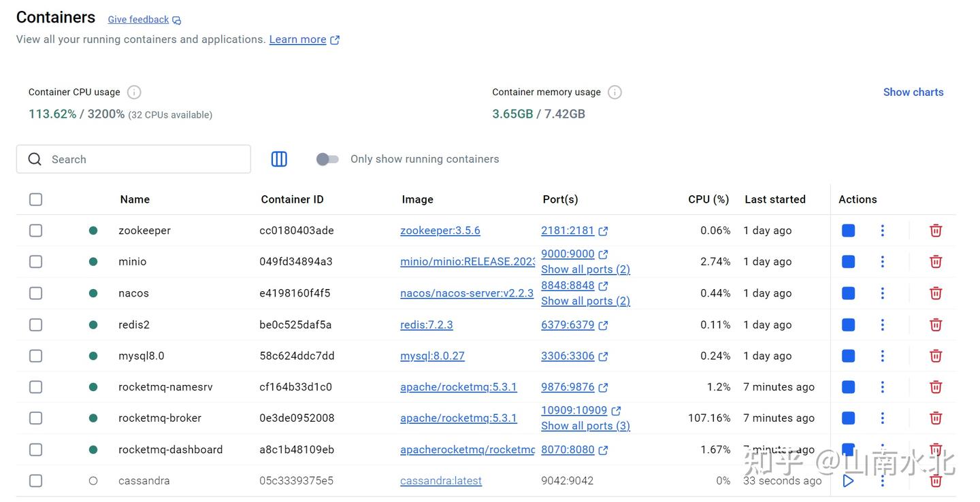Start the cassandra container
Screen dimensions: 980x502
[x=848, y=481]
